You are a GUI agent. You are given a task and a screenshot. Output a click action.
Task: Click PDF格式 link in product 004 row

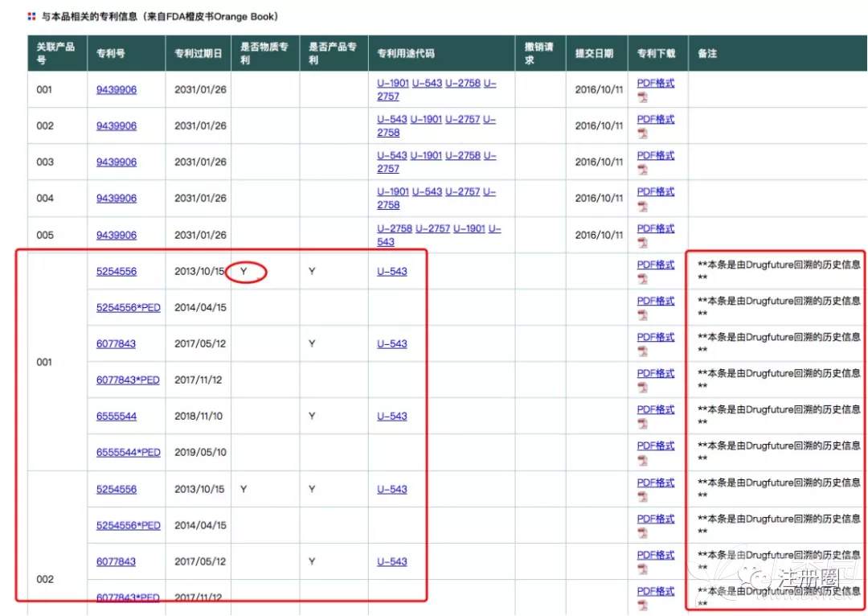pos(656,191)
